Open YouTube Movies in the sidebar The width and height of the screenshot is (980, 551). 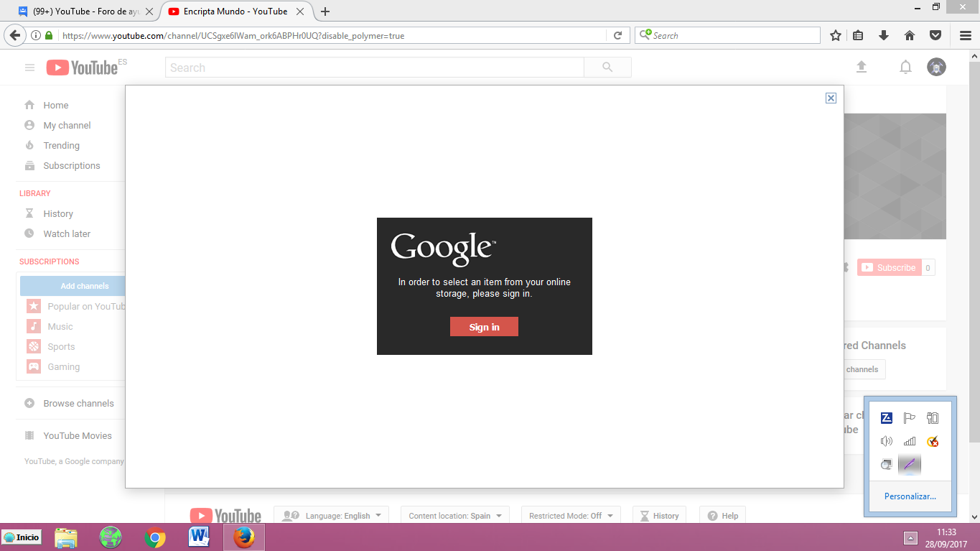pyautogui.click(x=77, y=435)
